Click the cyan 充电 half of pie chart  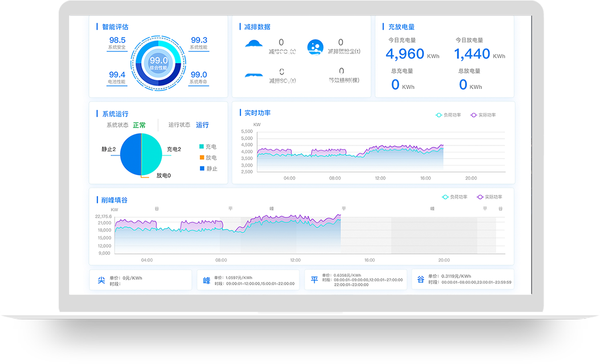[152, 153]
